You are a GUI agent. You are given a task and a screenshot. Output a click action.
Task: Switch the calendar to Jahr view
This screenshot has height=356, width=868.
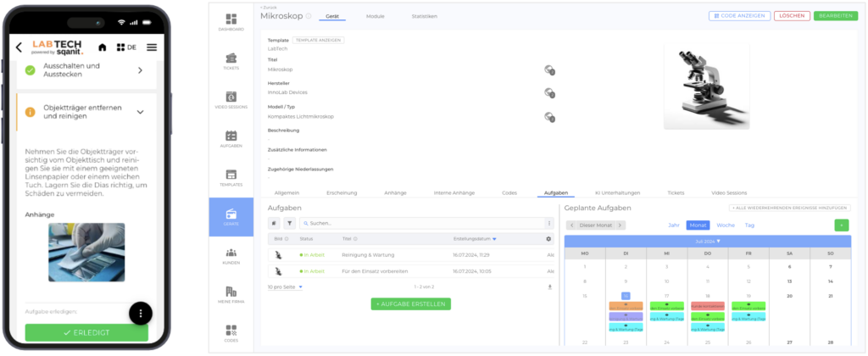673,225
